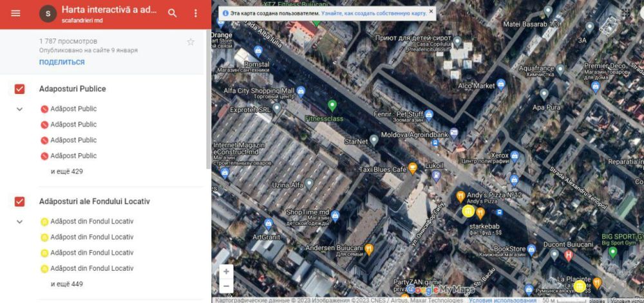Dismiss the user-created map notice
This screenshot has height=303, width=644.
pos(431,12)
